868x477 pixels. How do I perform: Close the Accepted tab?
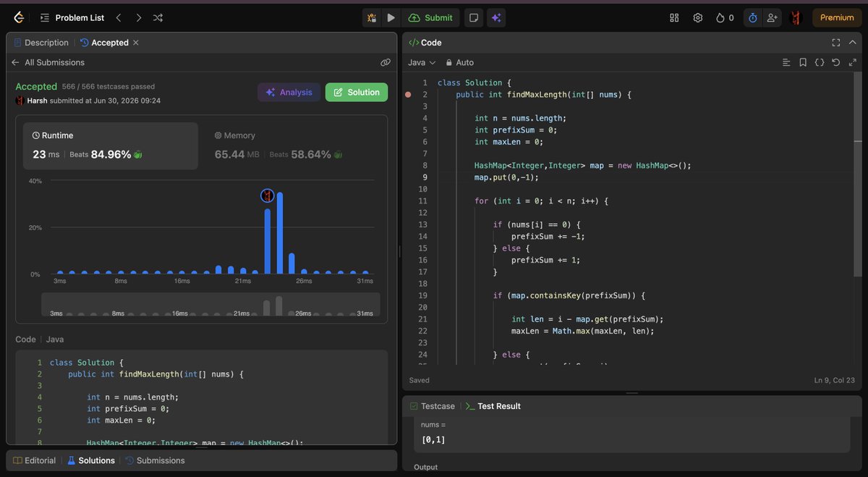[136, 43]
